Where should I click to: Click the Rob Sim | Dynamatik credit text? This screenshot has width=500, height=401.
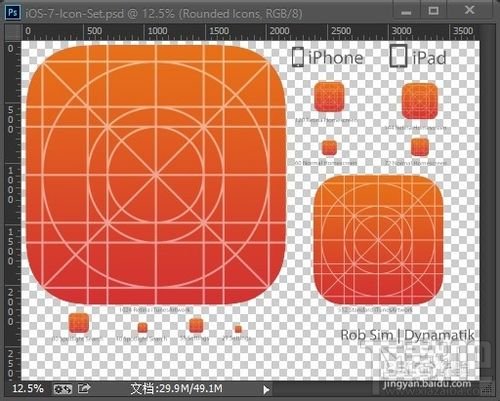pyautogui.click(x=407, y=335)
